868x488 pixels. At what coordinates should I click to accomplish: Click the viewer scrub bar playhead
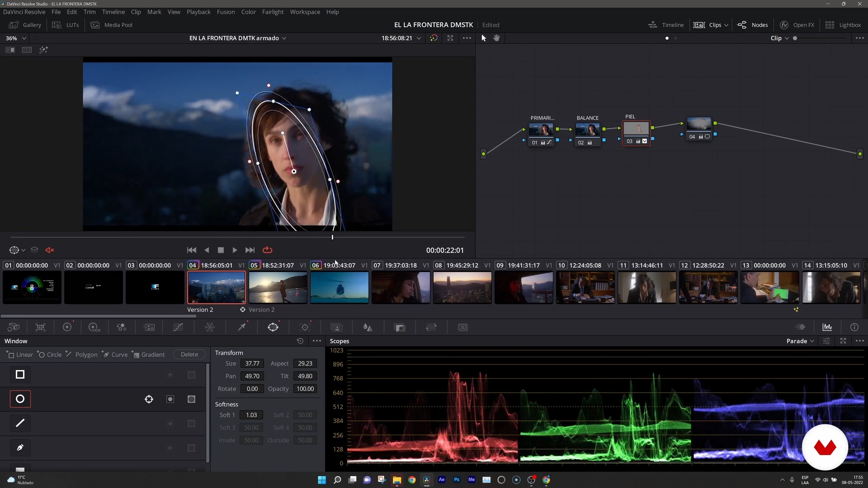point(332,237)
